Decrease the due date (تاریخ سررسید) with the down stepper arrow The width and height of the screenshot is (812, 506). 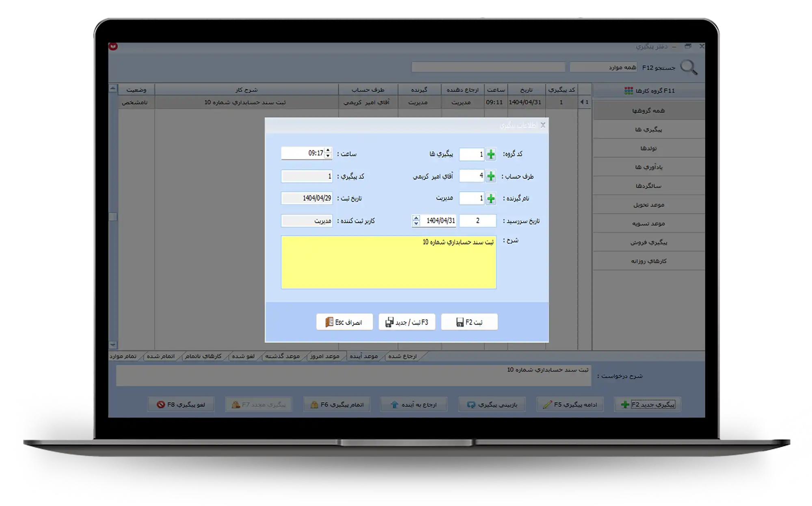[416, 224]
